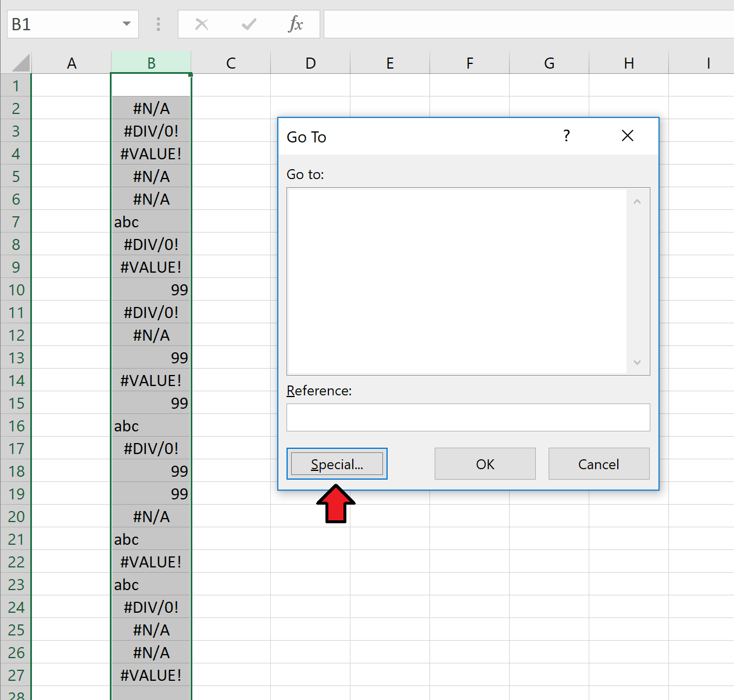Viewport: 734px width, 700px height.
Task: Select the #DIV/0! cell in row 3
Action: (x=151, y=131)
